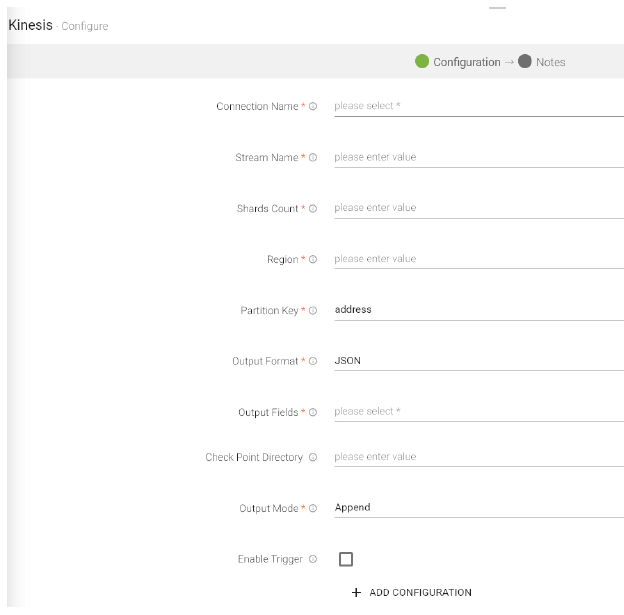The height and width of the screenshot is (615, 624).
Task: Open the Connection Name dropdown
Action: 478,106
